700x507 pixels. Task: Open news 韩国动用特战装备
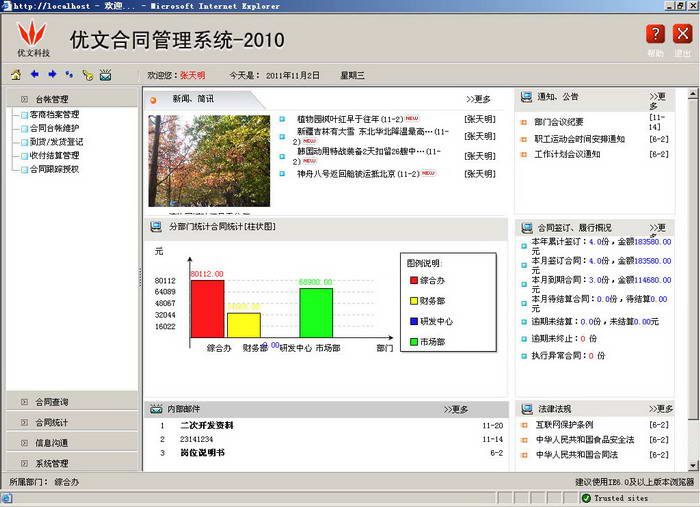tap(367, 156)
